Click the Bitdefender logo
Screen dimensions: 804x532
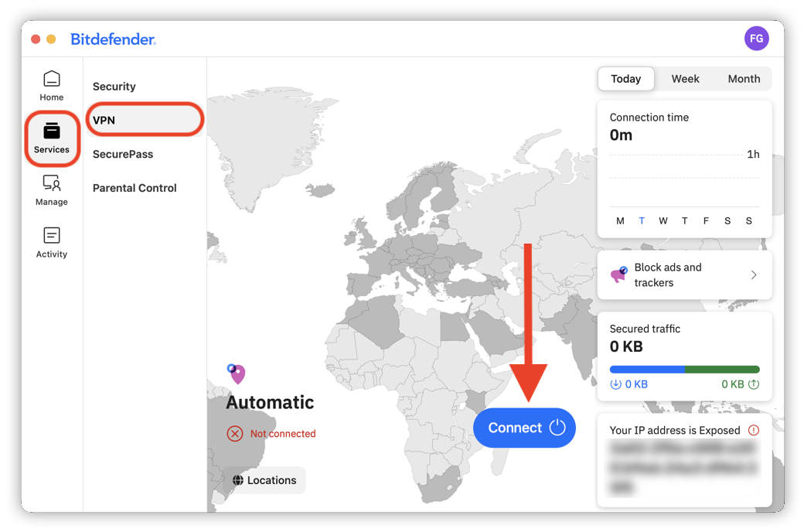coord(114,39)
